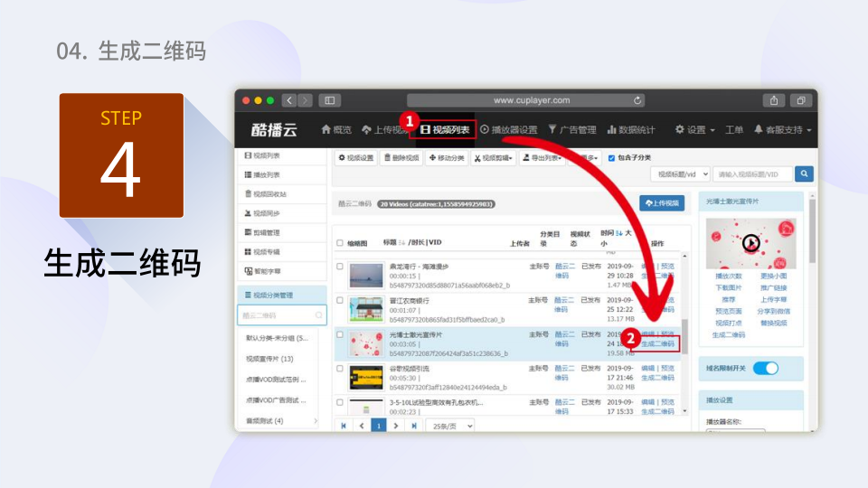Toggle the select-all checkbox in table header
Image resolution: width=868 pixels, height=488 pixels.
tap(340, 243)
